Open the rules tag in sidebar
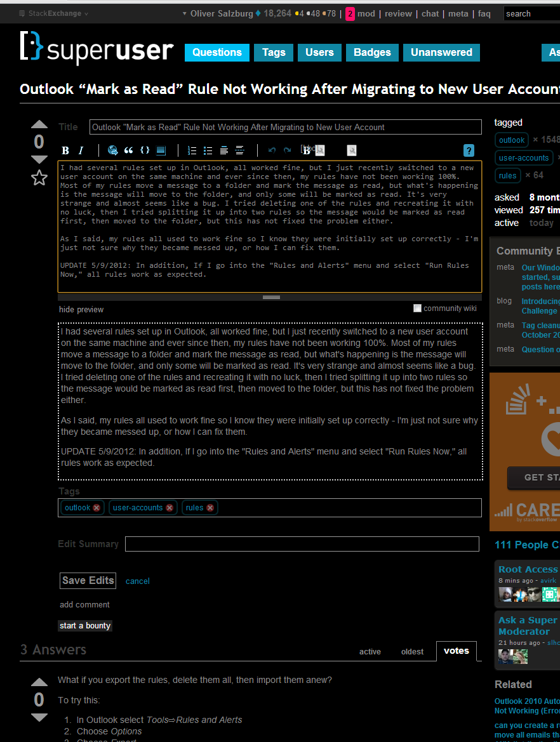Image resolution: width=560 pixels, height=742 pixels. (x=507, y=176)
